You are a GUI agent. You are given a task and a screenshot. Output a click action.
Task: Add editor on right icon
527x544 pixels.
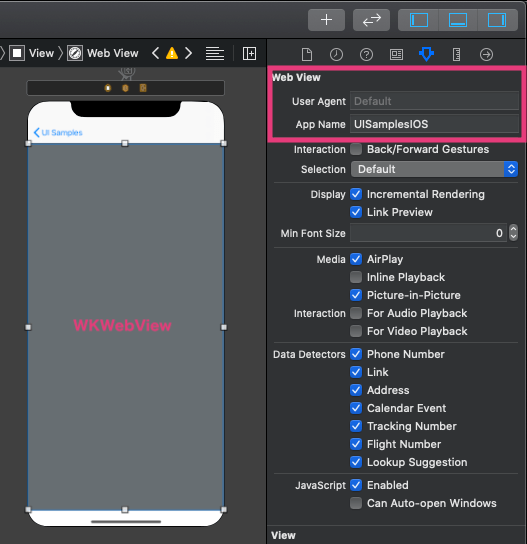click(x=249, y=53)
